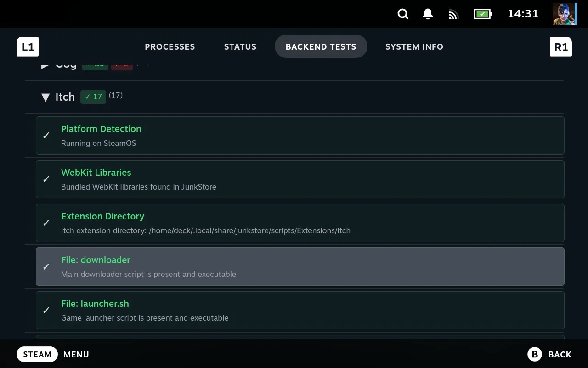Viewport: 588px width, 368px height.
Task: Open the Steam menu button
Action: (x=37, y=354)
